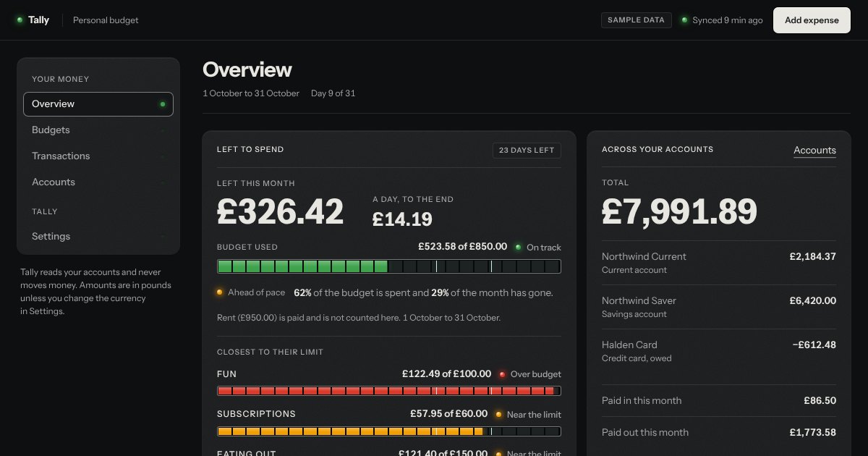
Task: Click the Paid in this month £86.50 value
Action: (x=820, y=401)
